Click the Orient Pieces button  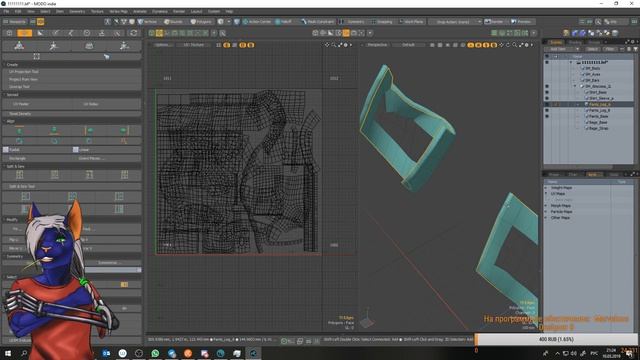(107, 158)
